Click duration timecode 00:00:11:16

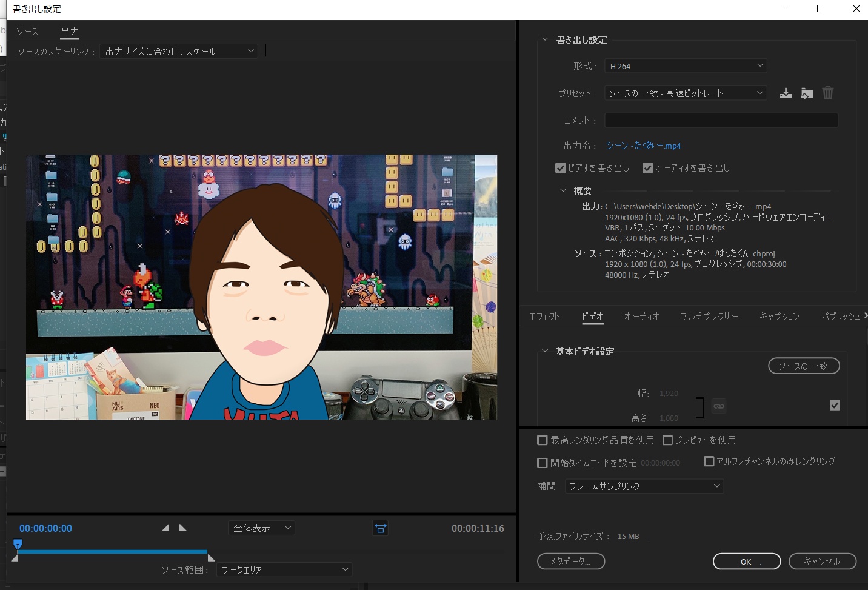478,528
